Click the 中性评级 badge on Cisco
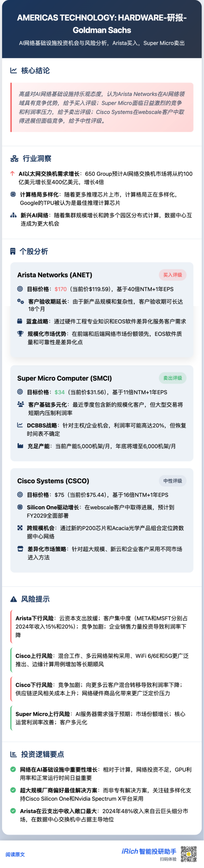This screenshot has height=868, width=204. (173, 481)
